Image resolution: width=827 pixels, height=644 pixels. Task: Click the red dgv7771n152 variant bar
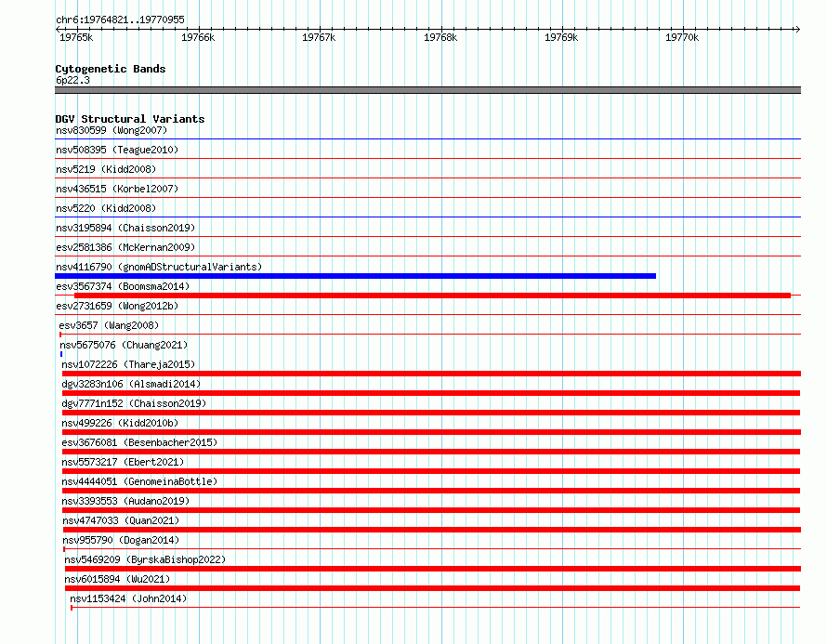pyautogui.click(x=431, y=413)
